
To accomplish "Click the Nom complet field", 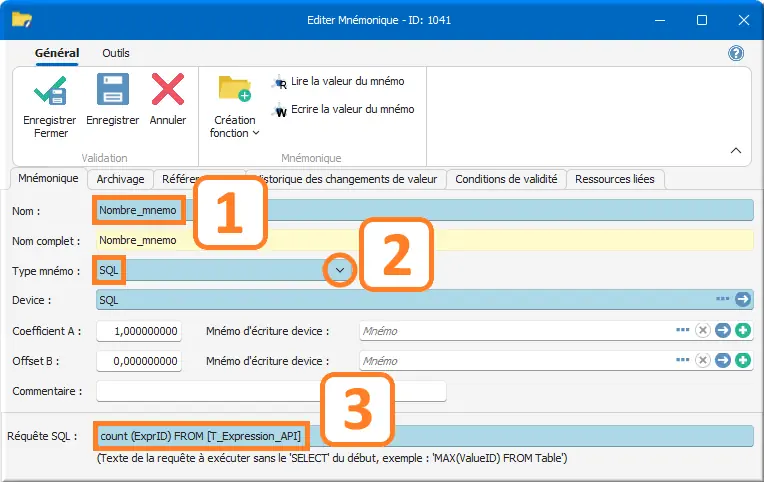I will 424,240.
